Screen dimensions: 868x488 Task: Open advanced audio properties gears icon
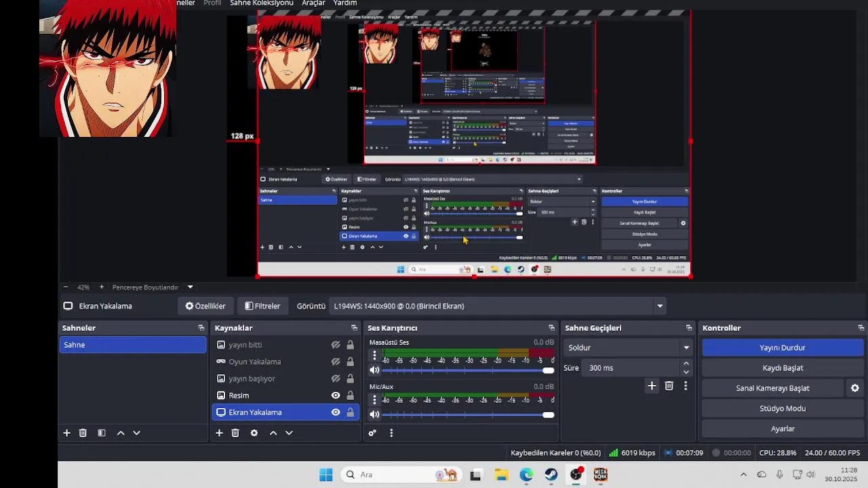coord(372,433)
